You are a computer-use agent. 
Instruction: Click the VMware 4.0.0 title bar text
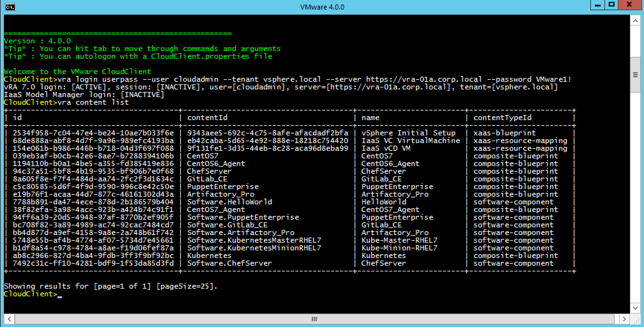click(x=322, y=7)
